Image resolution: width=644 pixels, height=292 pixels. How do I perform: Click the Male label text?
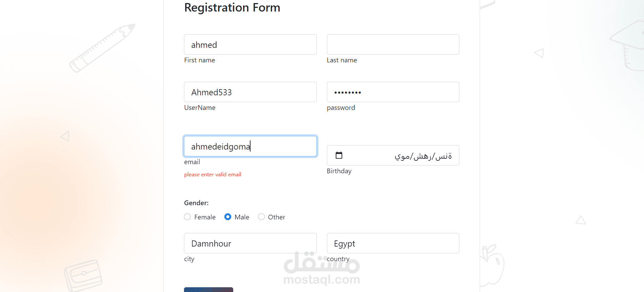click(242, 217)
